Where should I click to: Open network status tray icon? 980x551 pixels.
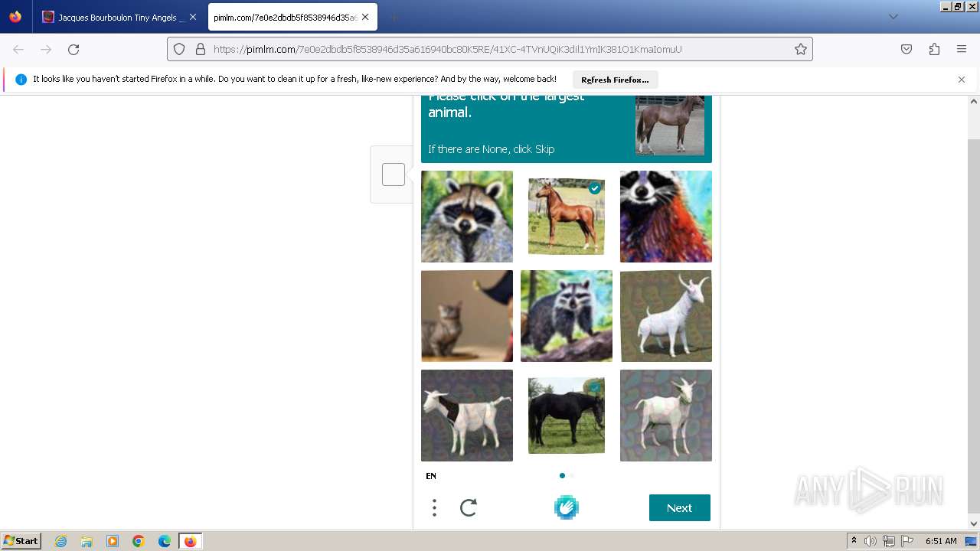(x=889, y=541)
